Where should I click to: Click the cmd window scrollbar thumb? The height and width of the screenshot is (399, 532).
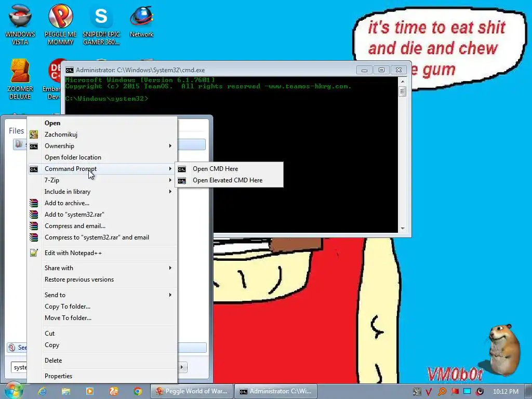[403, 91]
